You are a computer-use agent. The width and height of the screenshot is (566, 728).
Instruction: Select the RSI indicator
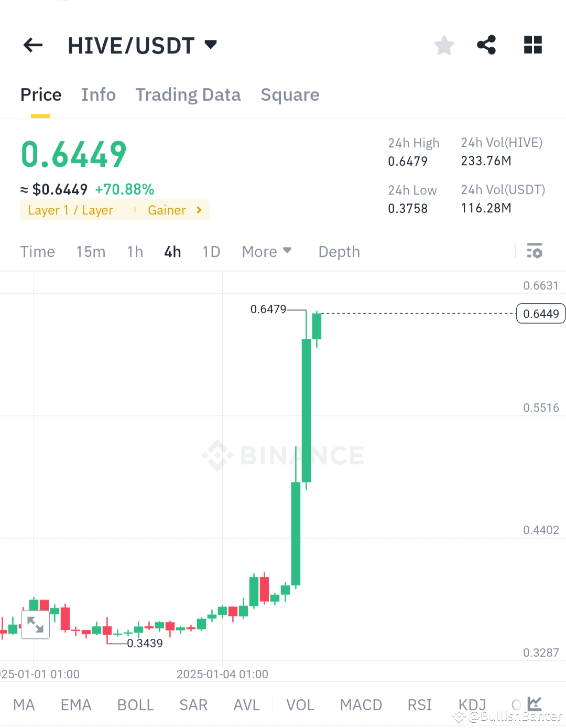[419, 705]
